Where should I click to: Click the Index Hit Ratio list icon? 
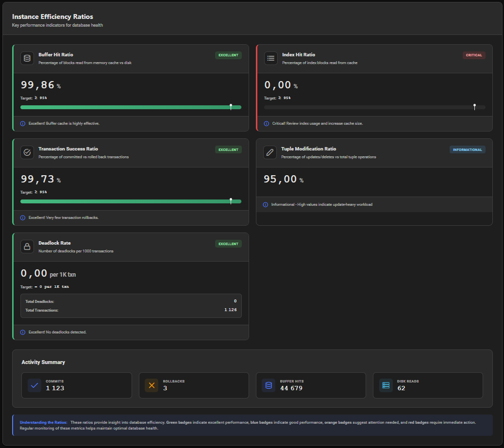270,59
